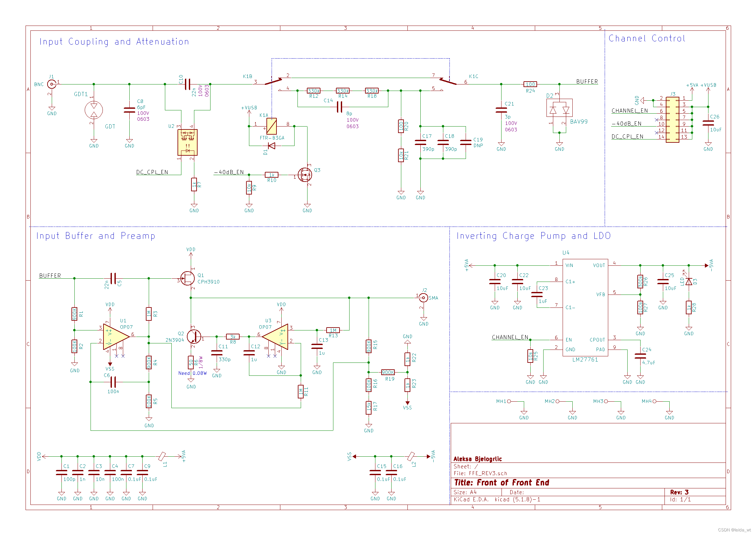The width and height of the screenshot is (756, 535).
Task: Select the K1C relay switch contact
Action: coord(448,81)
